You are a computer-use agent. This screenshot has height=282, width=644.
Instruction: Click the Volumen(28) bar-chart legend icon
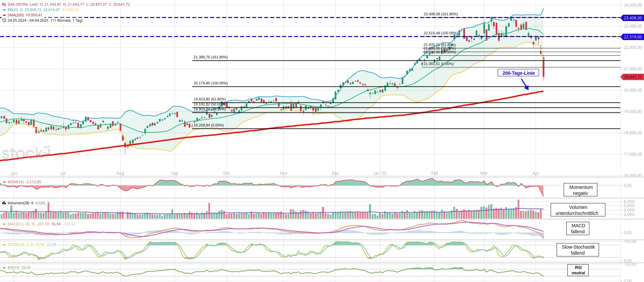pos(4,203)
